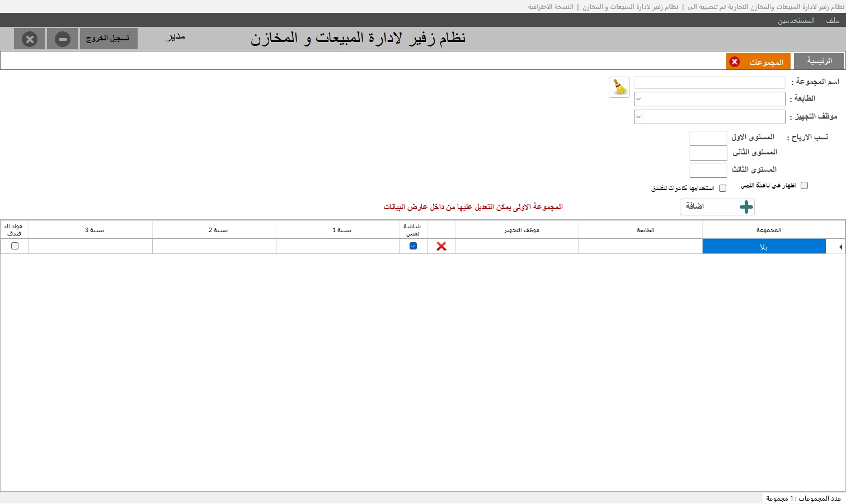Click the green plus icon on اضافة
Screen dimensions: 846x504
click(746, 207)
